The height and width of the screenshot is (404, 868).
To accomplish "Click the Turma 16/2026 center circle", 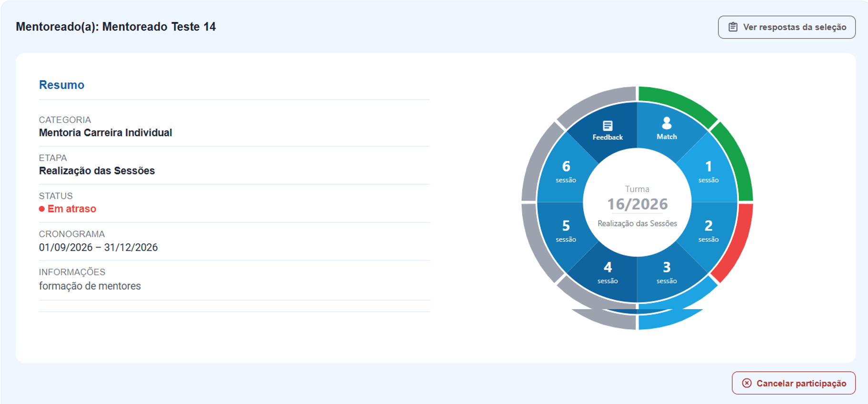I will 637,202.
